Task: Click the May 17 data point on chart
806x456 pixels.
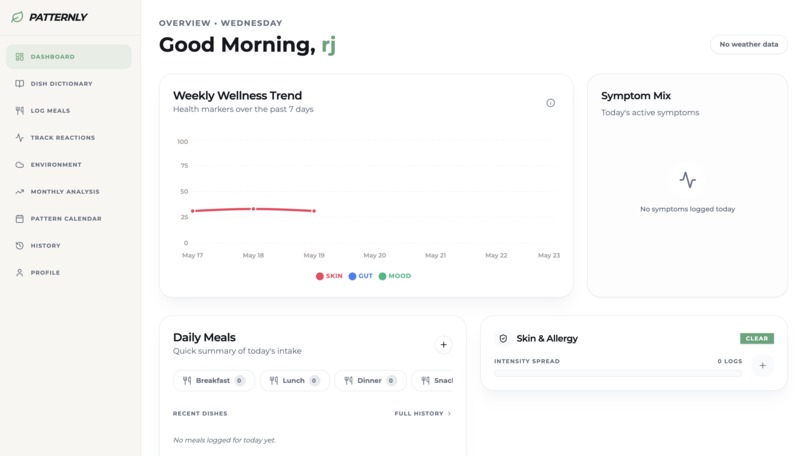Action: click(193, 211)
